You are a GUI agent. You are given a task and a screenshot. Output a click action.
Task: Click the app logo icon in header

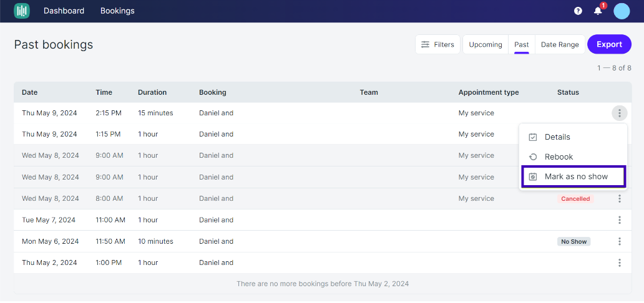tap(22, 11)
